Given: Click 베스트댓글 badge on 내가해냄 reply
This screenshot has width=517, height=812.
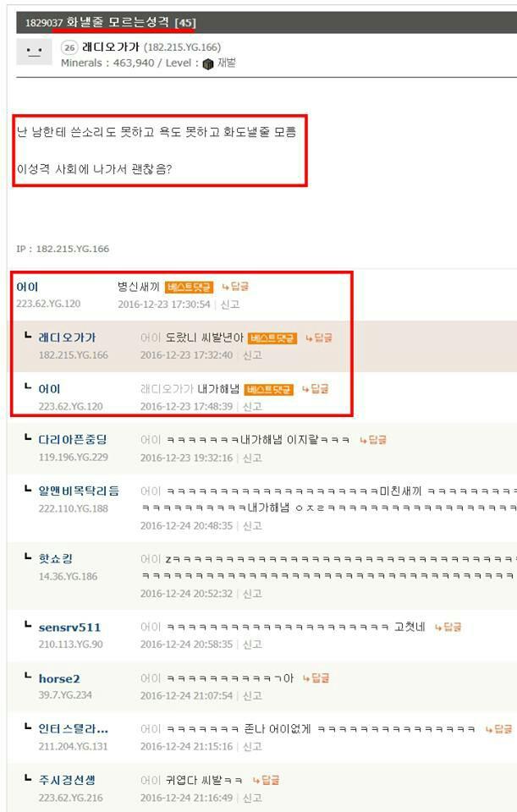Looking at the screenshot, I should tap(269, 389).
